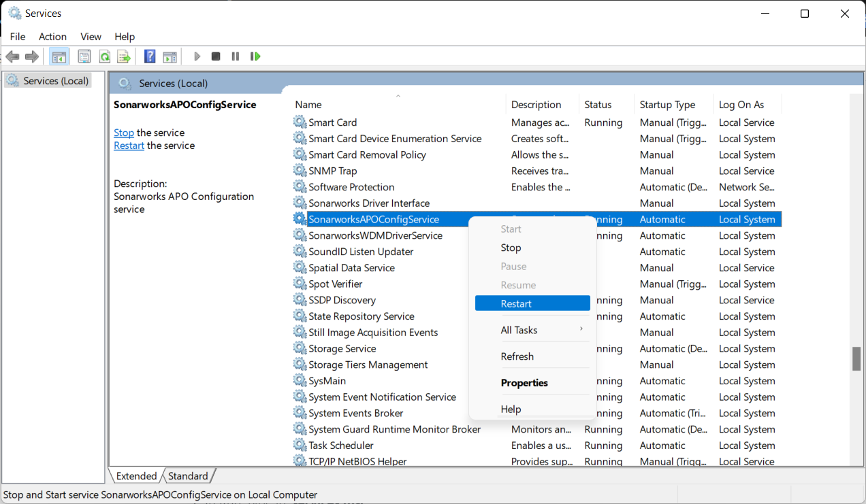This screenshot has height=504, width=866.
Task: Click the Restart Service toolbar icon
Action: 255,56
